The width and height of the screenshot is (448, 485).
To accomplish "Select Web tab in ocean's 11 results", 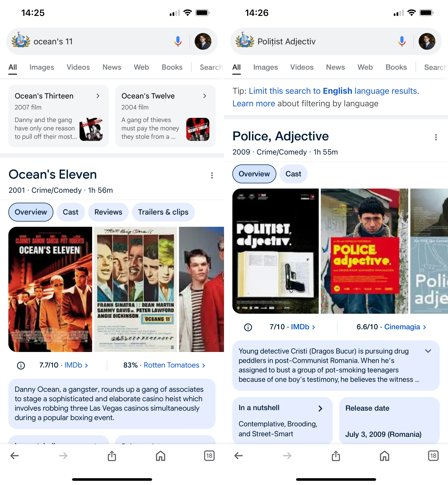I will [141, 67].
